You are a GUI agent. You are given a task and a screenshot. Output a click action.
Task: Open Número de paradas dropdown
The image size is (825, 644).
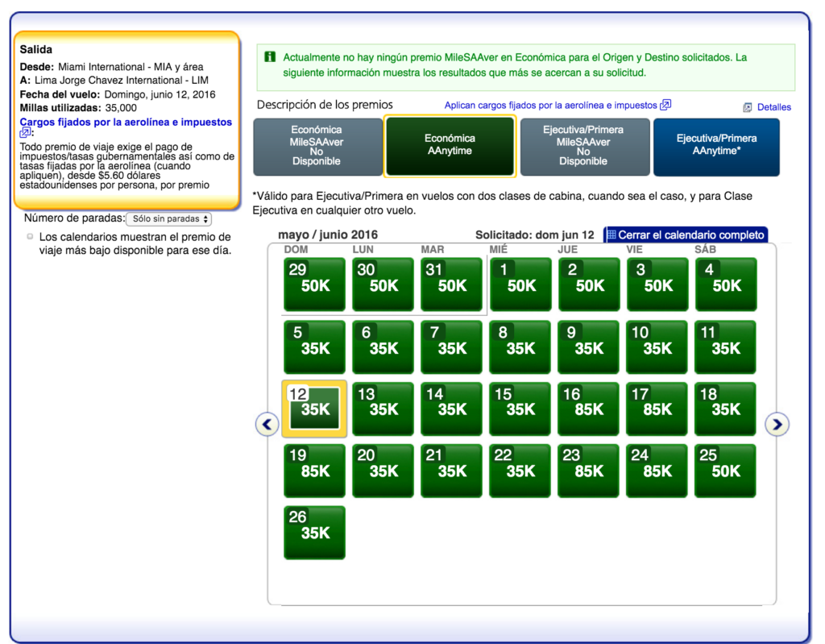click(x=168, y=218)
